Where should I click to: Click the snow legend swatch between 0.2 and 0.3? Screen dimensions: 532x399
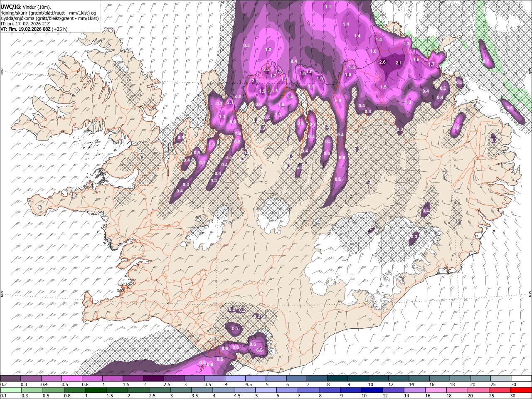10,378
